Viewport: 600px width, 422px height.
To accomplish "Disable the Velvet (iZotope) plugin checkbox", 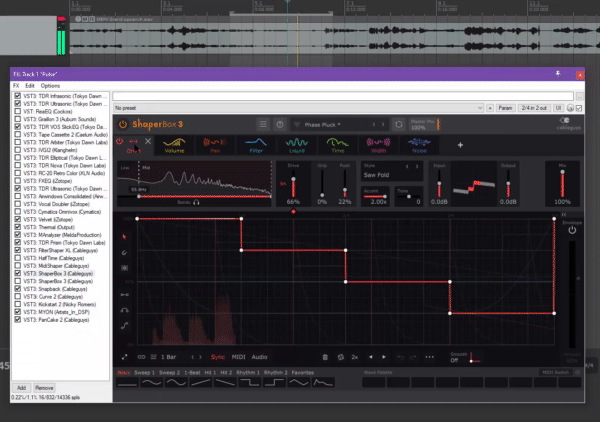I will pyautogui.click(x=18, y=219).
